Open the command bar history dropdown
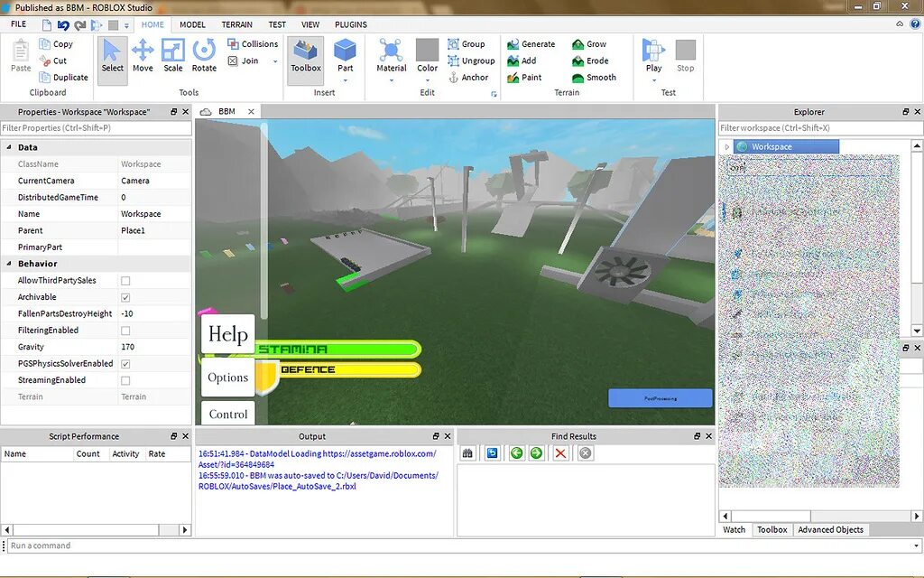This screenshot has width=924, height=578. [917, 545]
